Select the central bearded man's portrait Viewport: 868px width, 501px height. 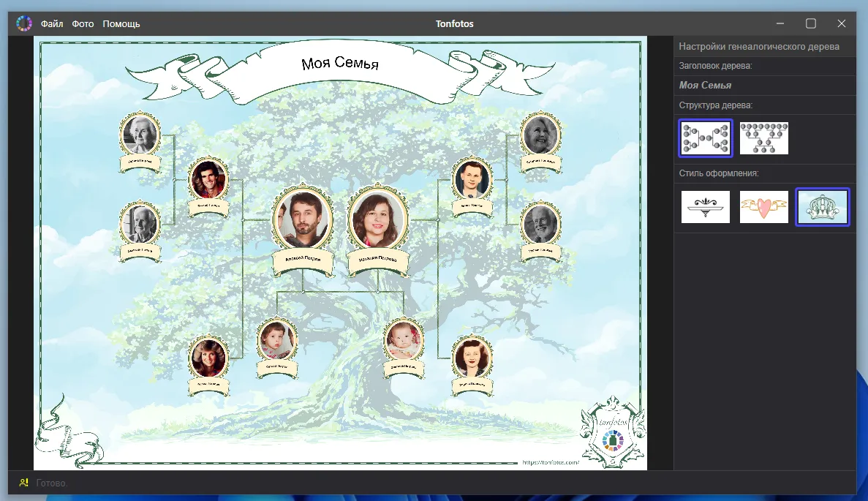(x=302, y=219)
